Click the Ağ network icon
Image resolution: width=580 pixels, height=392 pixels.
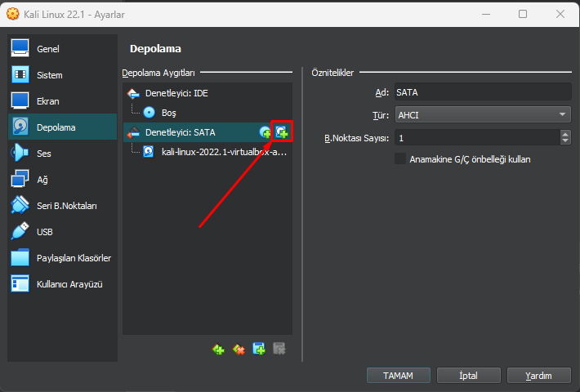point(20,179)
